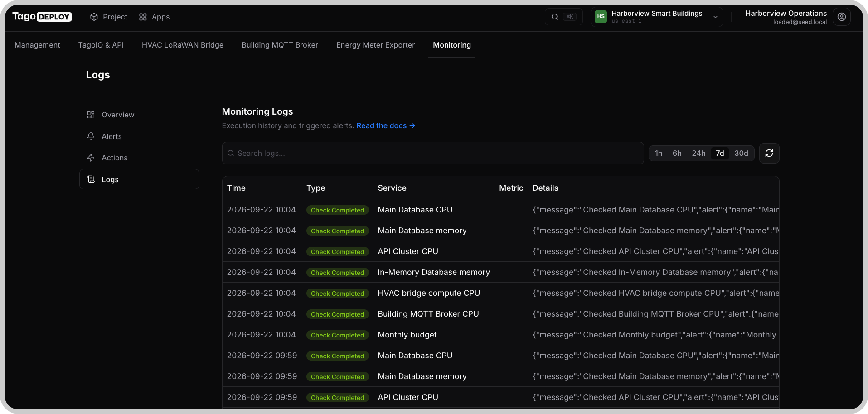This screenshot has width=868, height=414.
Task: Follow the Read the docs link
Action: [x=386, y=125]
